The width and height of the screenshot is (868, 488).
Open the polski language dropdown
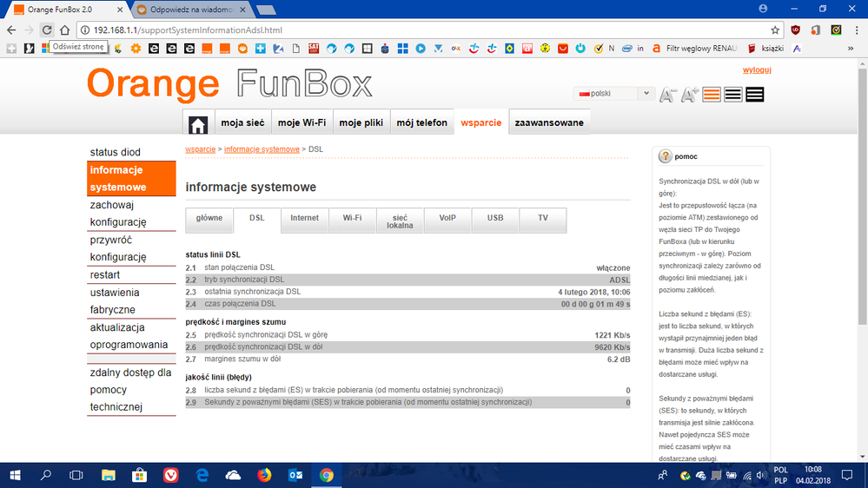613,93
